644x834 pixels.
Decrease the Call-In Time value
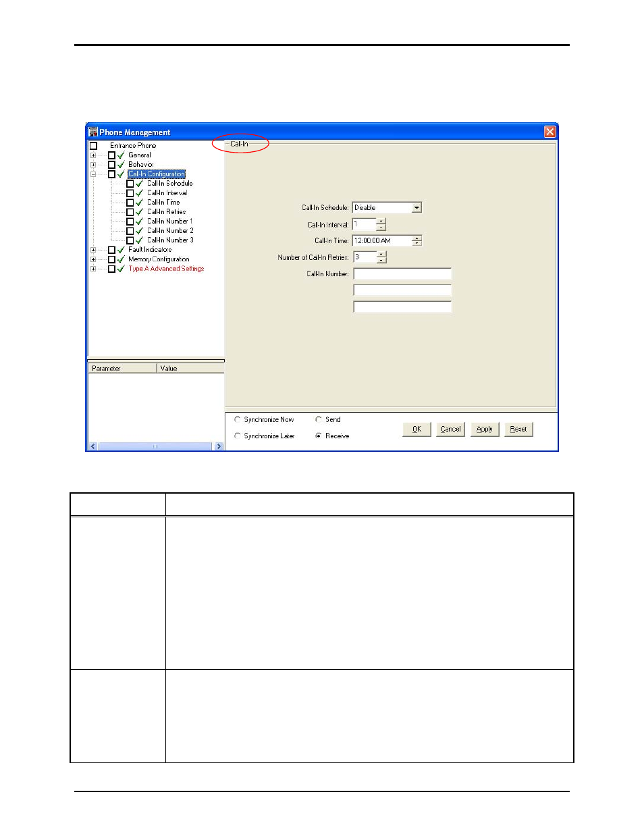click(x=417, y=243)
